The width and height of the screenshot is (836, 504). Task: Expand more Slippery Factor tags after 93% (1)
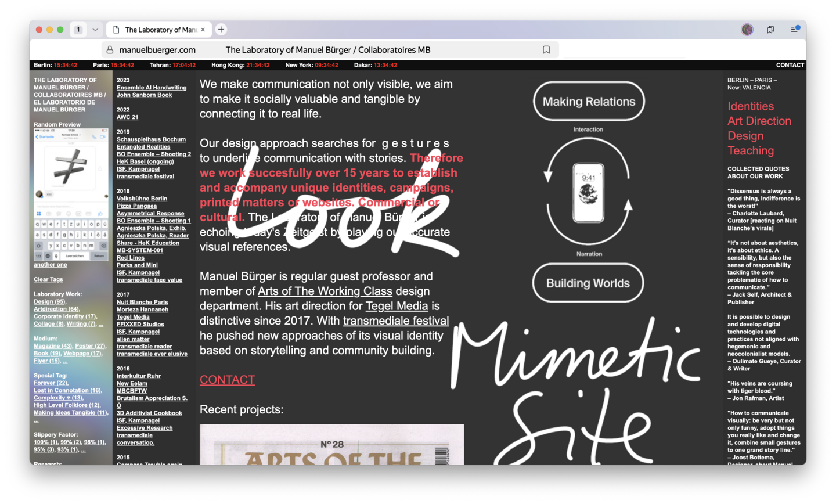[x=83, y=450]
